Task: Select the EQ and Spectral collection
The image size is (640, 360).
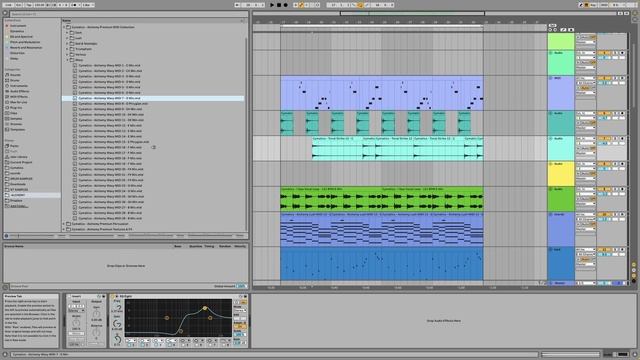Action: click(x=20, y=37)
